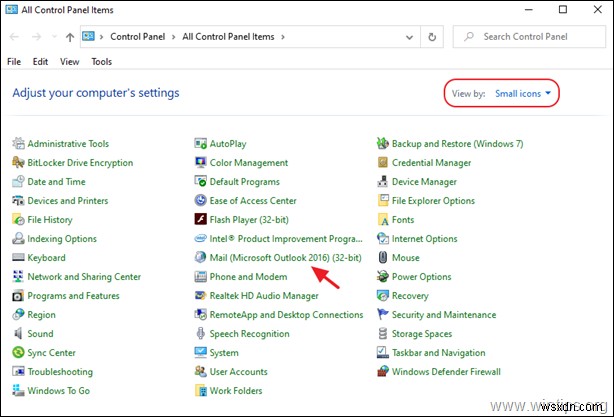Click the Backup and Restore icon

point(384,144)
